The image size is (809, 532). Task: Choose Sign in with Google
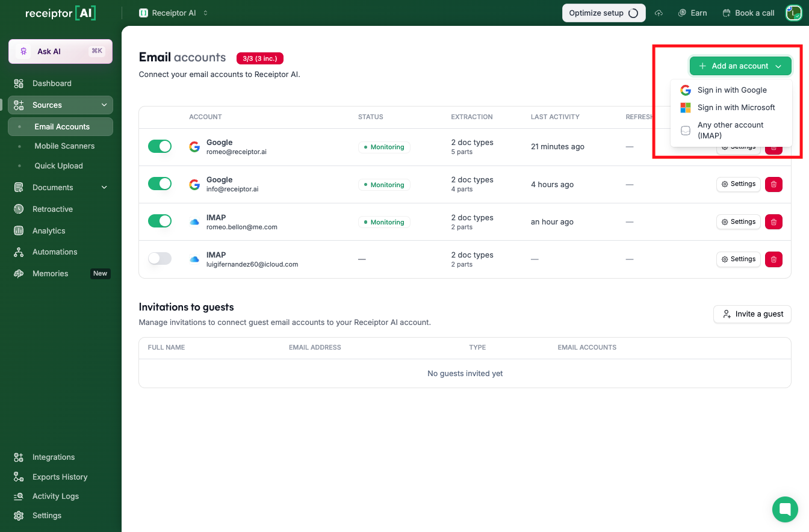(731, 90)
